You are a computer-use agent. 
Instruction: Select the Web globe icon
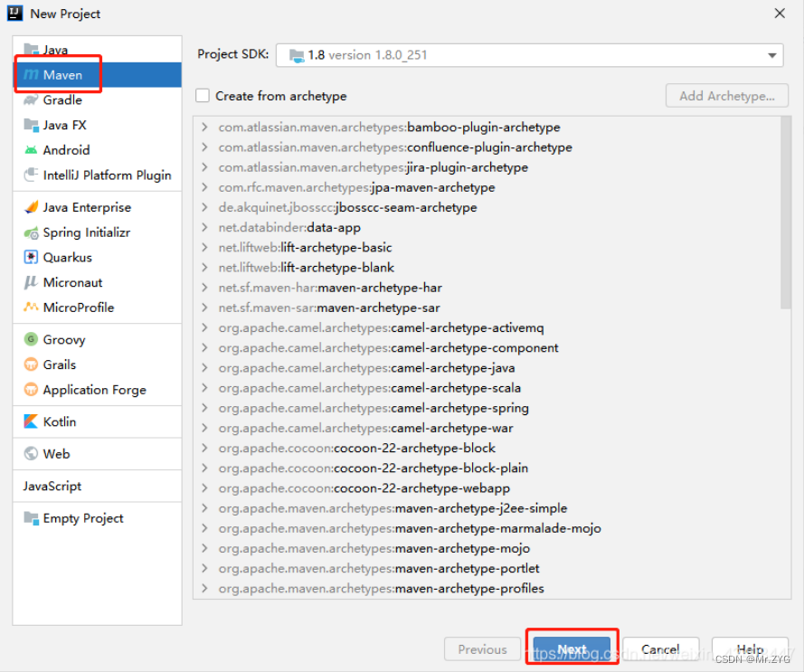point(32,453)
